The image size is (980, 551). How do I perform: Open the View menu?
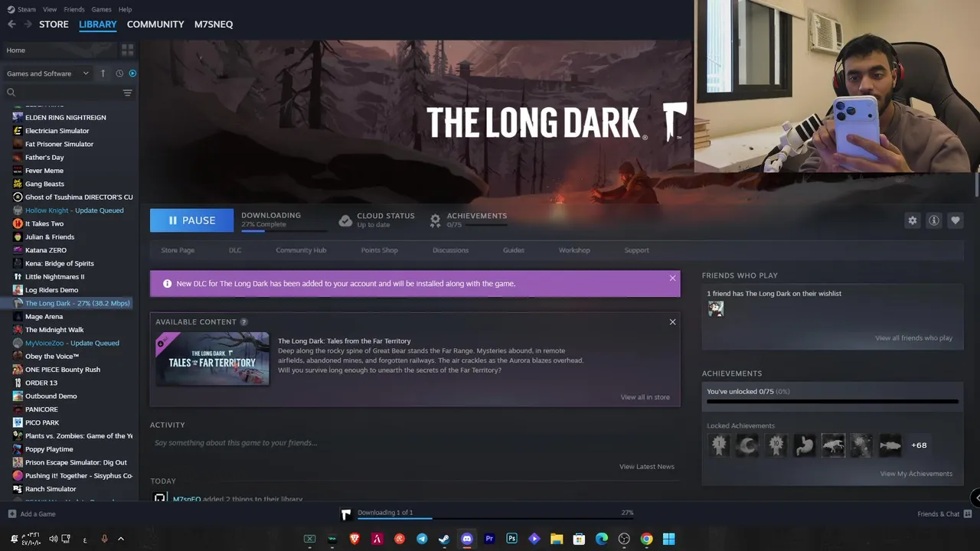coord(50,9)
